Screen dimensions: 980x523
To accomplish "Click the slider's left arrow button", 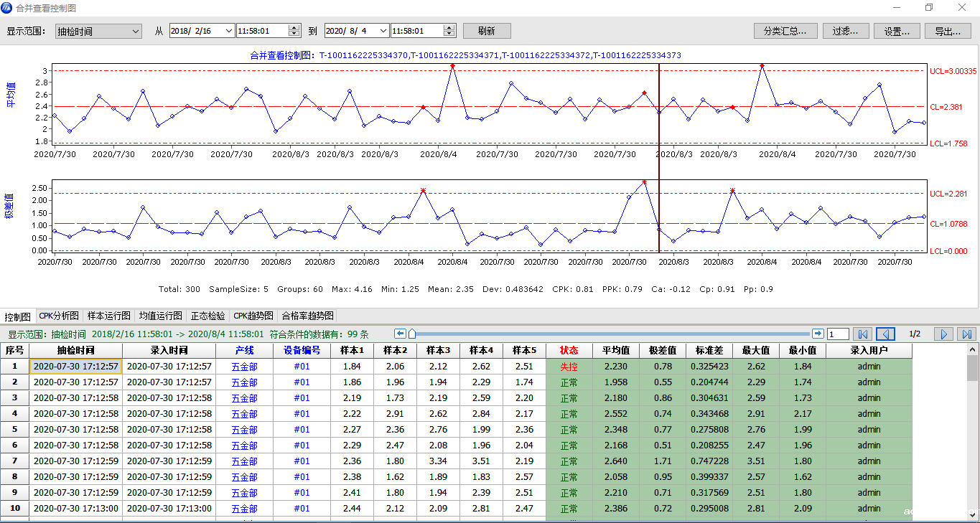I will [x=401, y=334].
